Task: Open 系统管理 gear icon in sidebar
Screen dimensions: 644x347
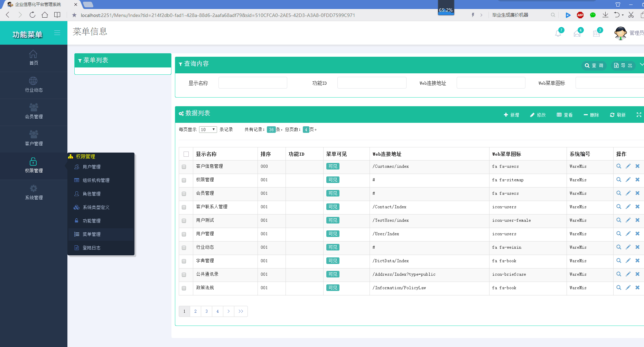Action: pyautogui.click(x=34, y=188)
